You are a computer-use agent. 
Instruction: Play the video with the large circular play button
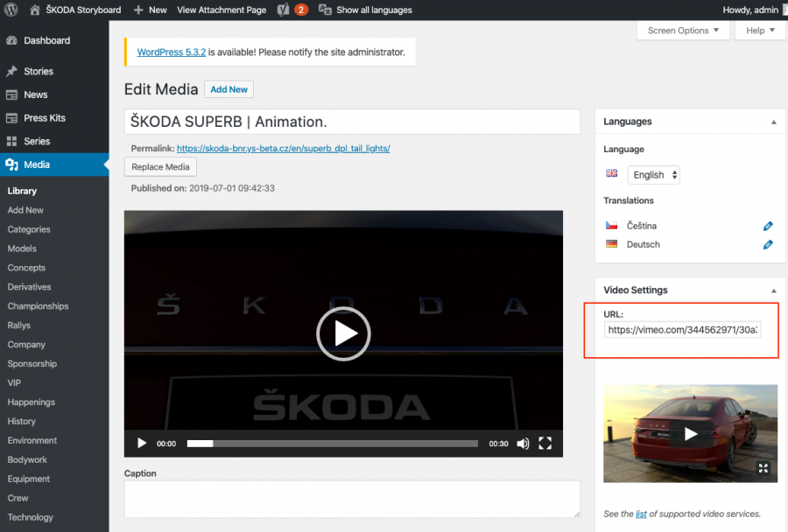[x=344, y=333]
